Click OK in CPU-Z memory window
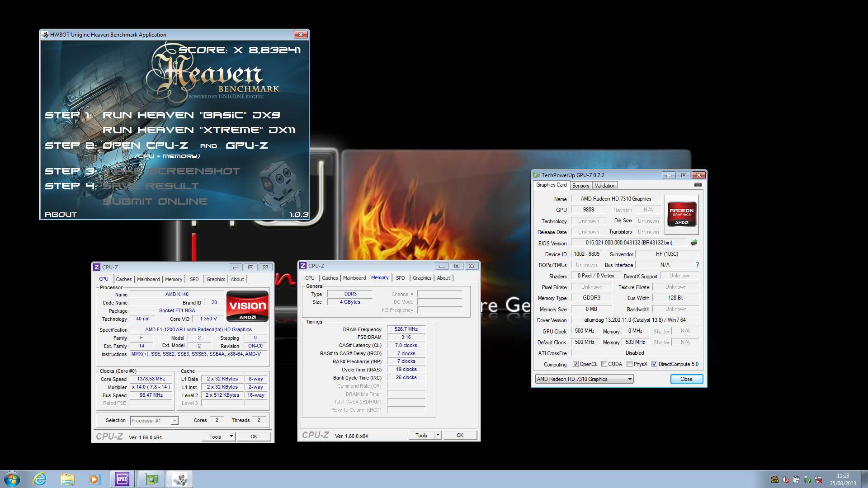The width and height of the screenshot is (868, 488). (460, 435)
